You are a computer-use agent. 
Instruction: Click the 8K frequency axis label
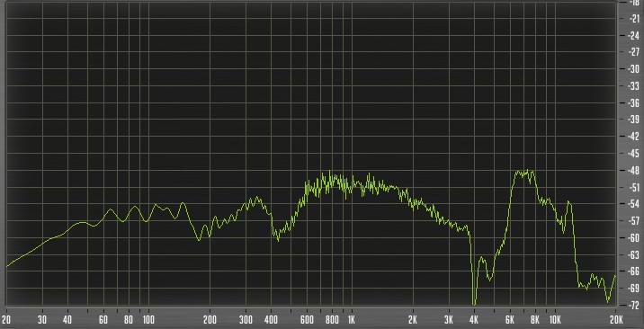pyautogui.click(x=535, y=320)
